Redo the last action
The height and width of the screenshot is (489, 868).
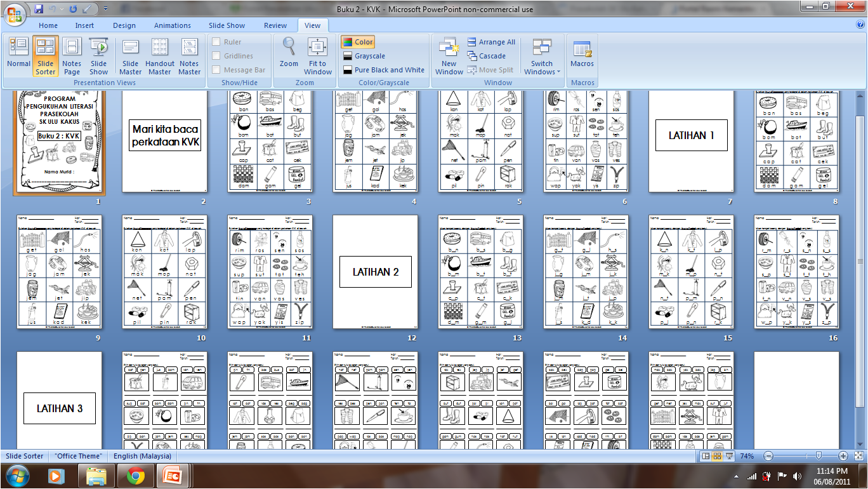[x=73, y=9]
